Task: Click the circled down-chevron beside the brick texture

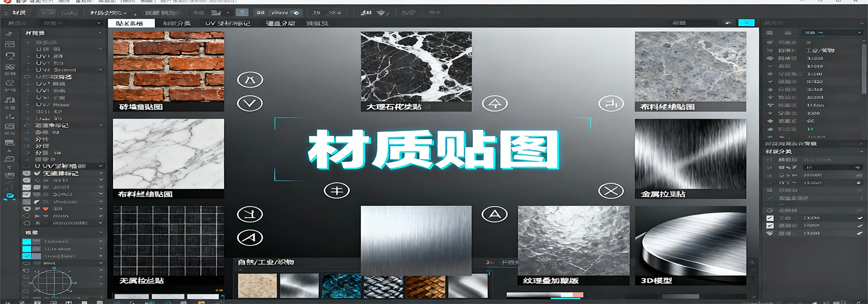Action: [250, 103]
